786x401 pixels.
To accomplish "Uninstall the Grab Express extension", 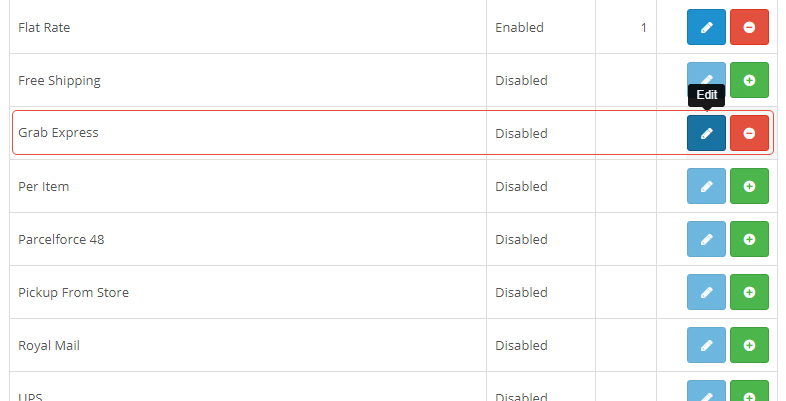I will click(749, 133).
